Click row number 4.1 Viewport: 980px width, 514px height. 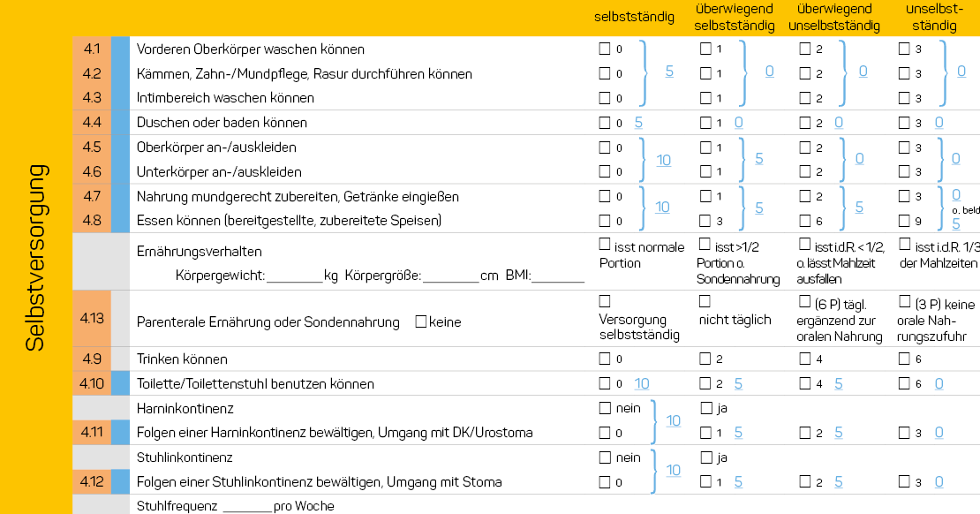point(92,49)
